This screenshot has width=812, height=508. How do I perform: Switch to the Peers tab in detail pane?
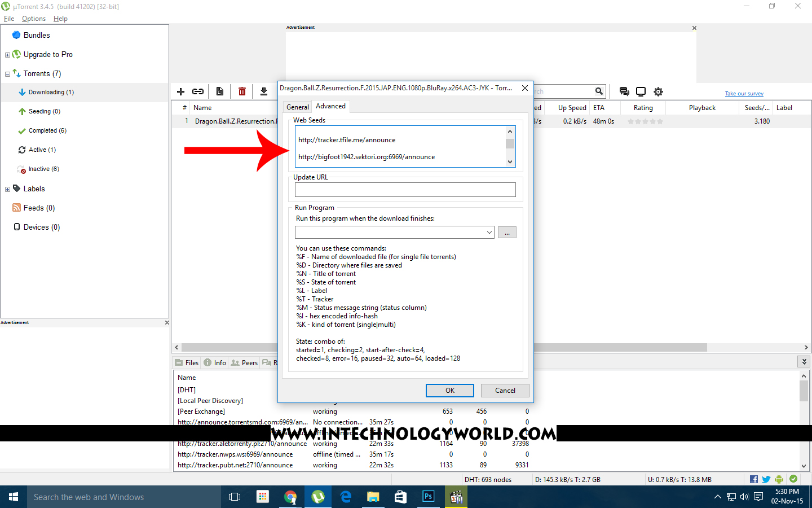pos(244,362)
